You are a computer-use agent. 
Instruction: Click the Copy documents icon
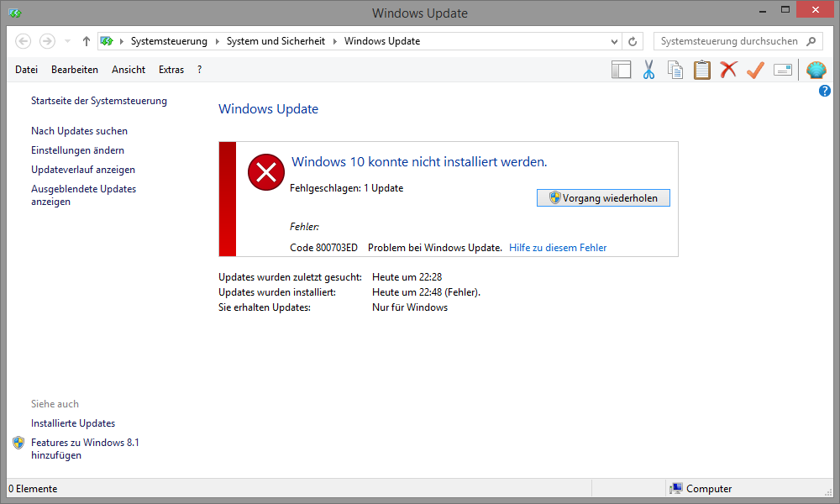(x=675, y=70)
